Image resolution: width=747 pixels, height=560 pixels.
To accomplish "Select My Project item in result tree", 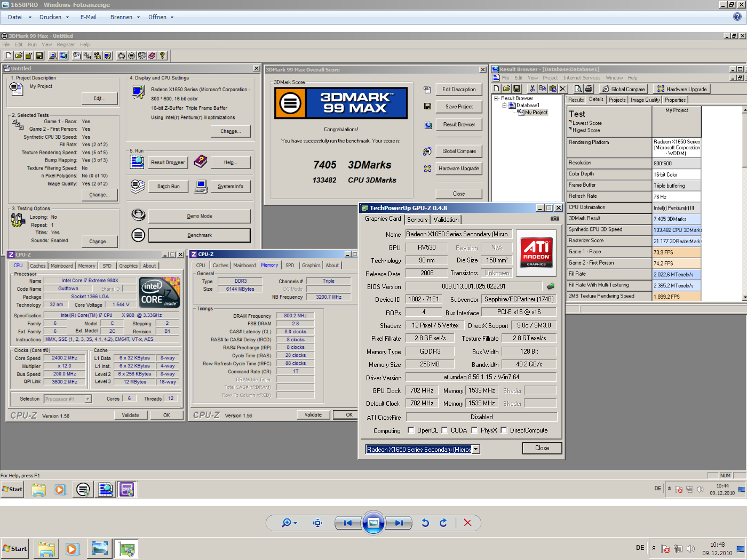I will [x=536, y=113].
